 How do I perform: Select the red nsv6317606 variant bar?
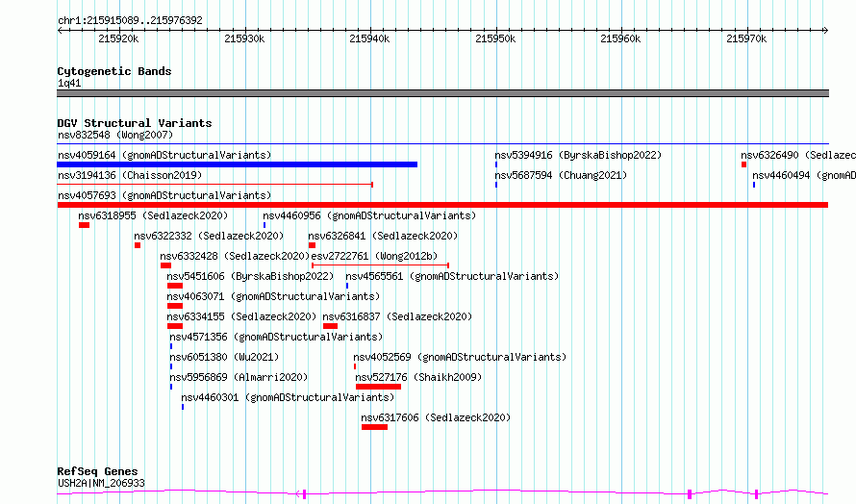click(374, 427)
